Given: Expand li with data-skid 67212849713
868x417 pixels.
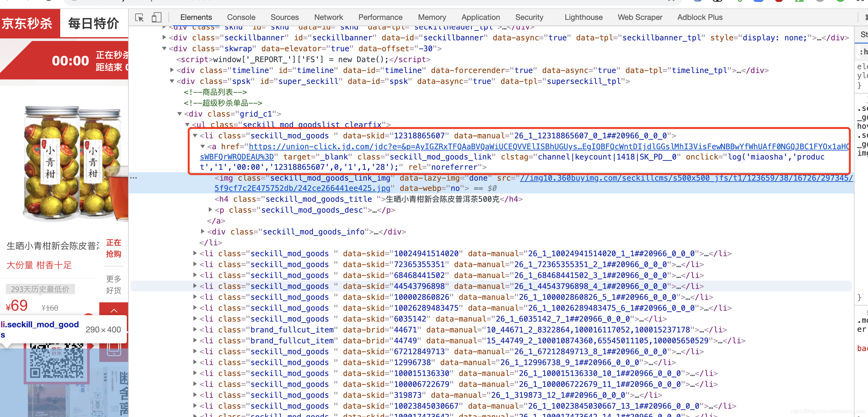Looking at the screenshot, I should coord(195,351).
